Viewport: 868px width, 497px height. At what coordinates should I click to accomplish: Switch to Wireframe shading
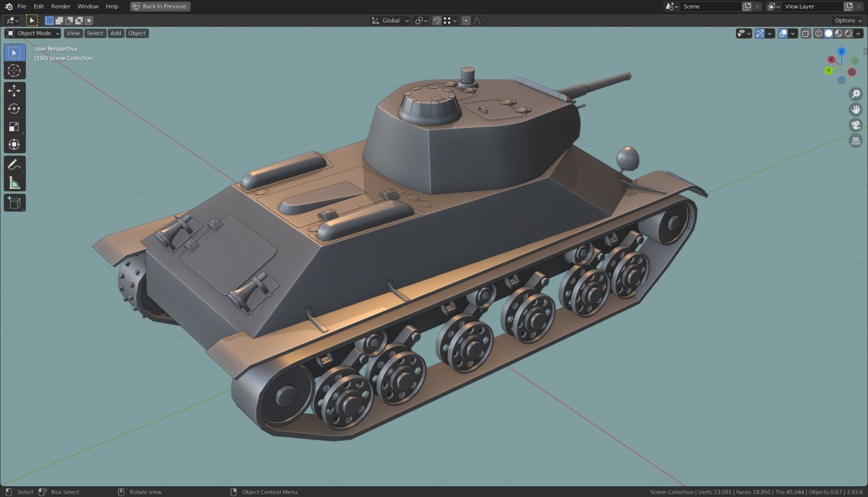tap(819, 33)
